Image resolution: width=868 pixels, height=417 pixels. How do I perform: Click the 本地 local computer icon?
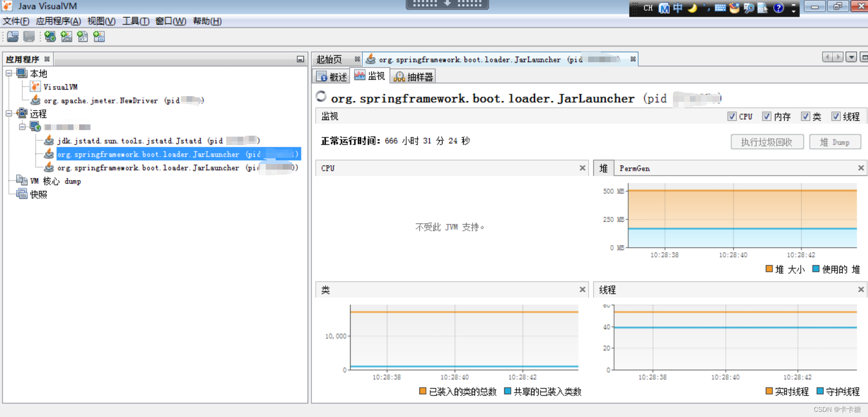[x=22, y=73]
